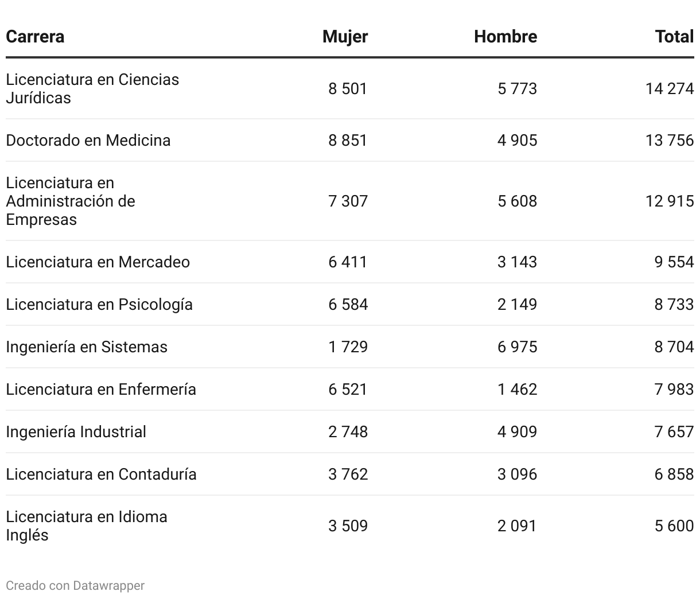Select the Total column header
700x599 pixels.
674,37
